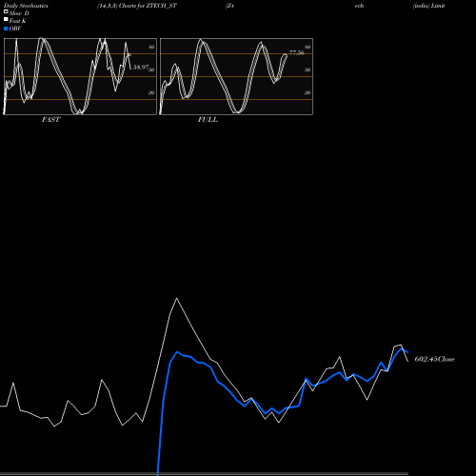Select the 'OBV' legend label
The height and width of the screenshot is (476, 476).
coord(15,29)
